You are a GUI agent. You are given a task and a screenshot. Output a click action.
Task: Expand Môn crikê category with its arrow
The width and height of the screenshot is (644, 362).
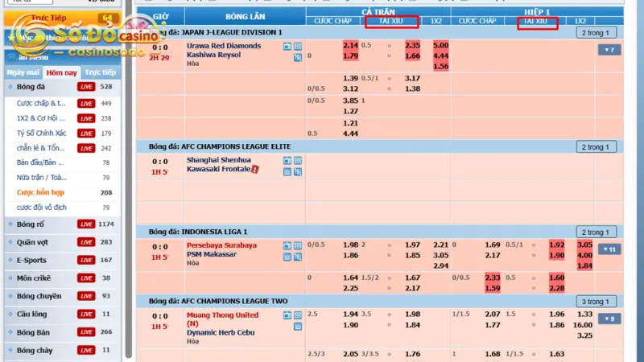10,278
